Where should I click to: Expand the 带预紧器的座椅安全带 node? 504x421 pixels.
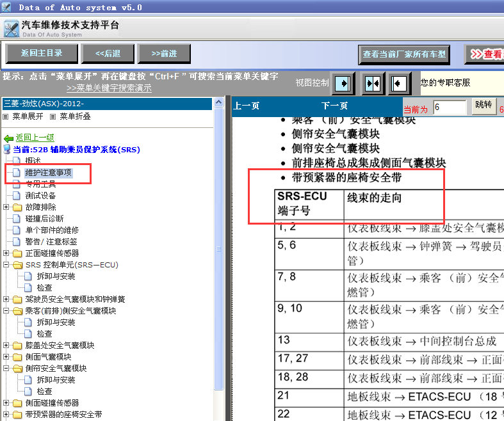click(x=6, y=414)
